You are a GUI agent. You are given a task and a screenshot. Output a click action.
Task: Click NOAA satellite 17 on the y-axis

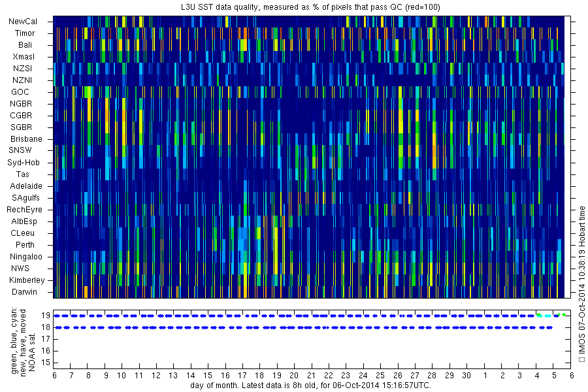click(46, 339)
